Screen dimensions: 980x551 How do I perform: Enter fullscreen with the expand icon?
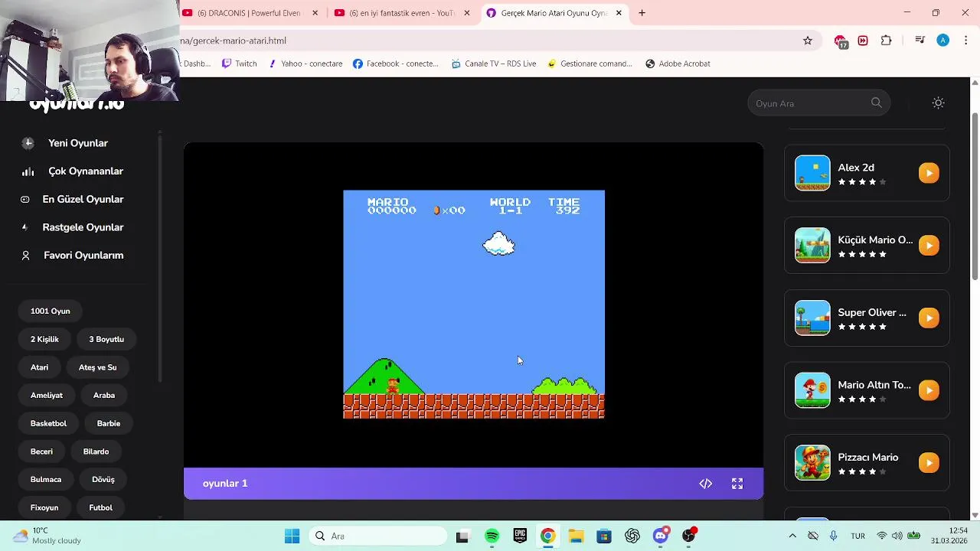737,484
